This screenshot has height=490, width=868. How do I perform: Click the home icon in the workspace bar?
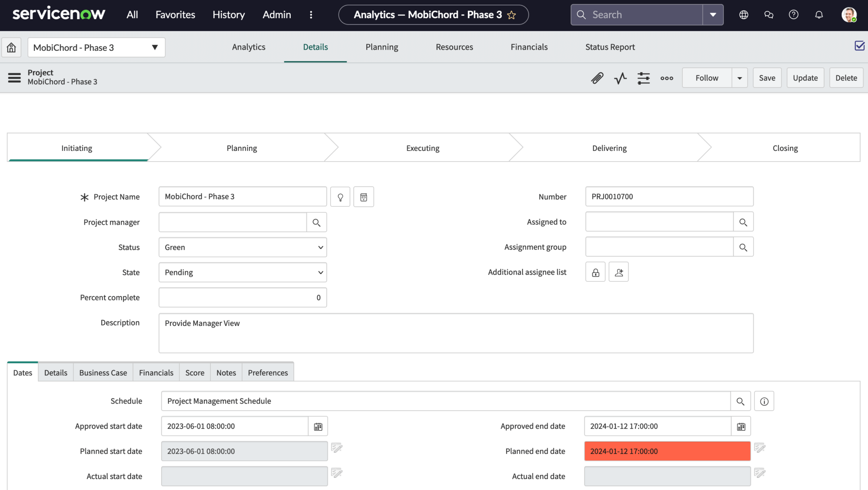pyautogui.click(x=11, y=47)
